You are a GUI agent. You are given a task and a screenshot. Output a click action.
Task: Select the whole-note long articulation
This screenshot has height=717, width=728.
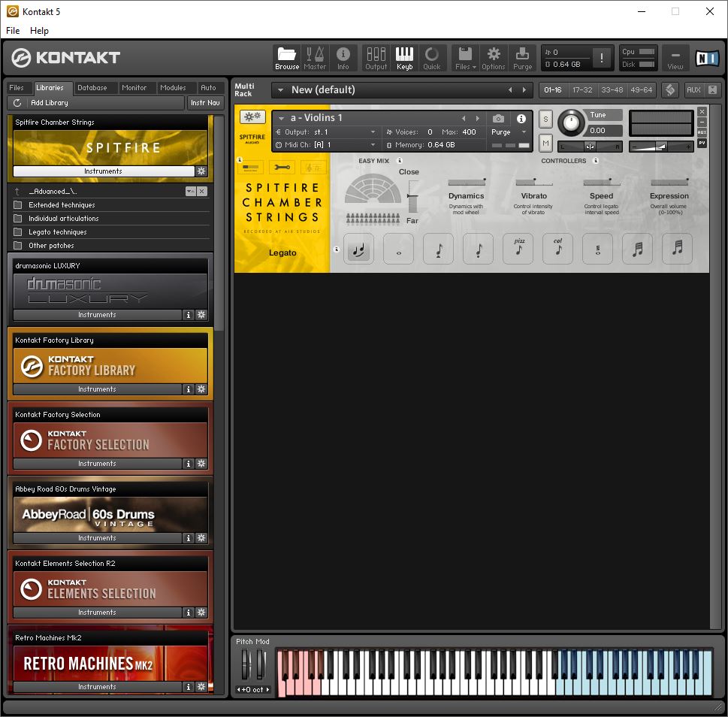pos(398,250)
